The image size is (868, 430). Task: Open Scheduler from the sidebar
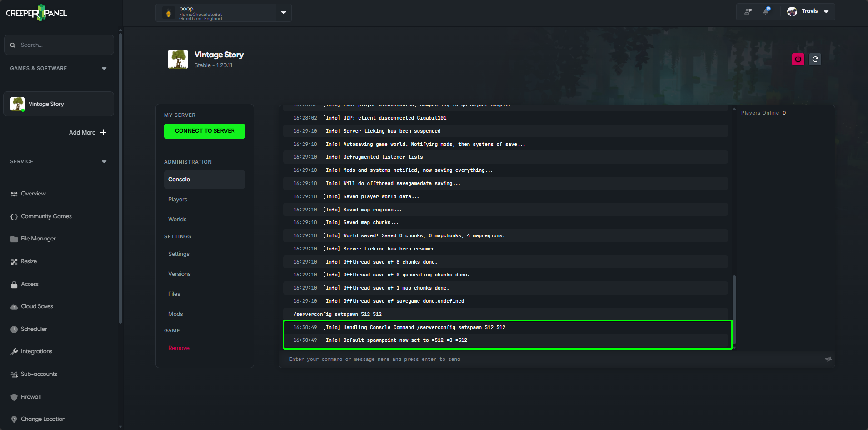coord(34,329)
